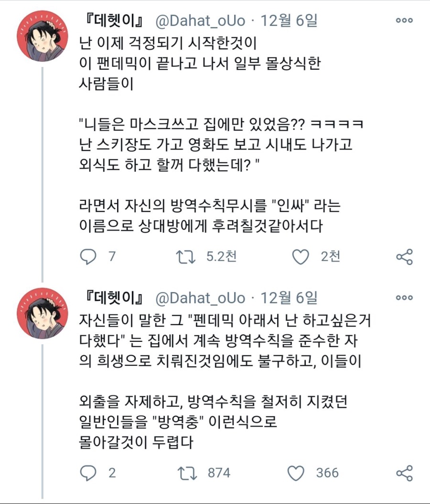Retweet the first tweet with 5.2천 retweets
Image resolution: width=430 pixels, height=504 pixels.
coord(185,257)
